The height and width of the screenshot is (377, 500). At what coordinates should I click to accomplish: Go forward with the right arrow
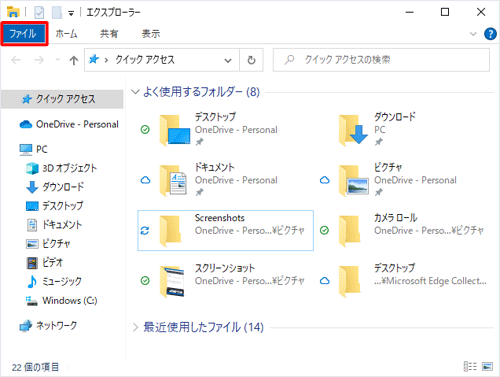39,60
